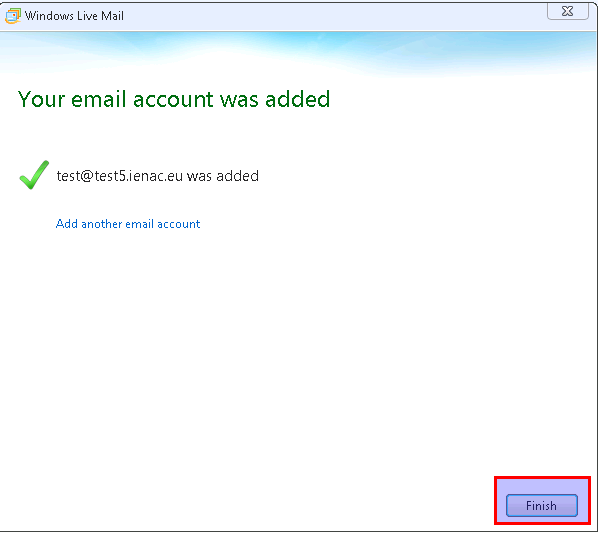Click the word "account" in the blue link
This screenshot has width=598, height=537.
click(178, 224)
